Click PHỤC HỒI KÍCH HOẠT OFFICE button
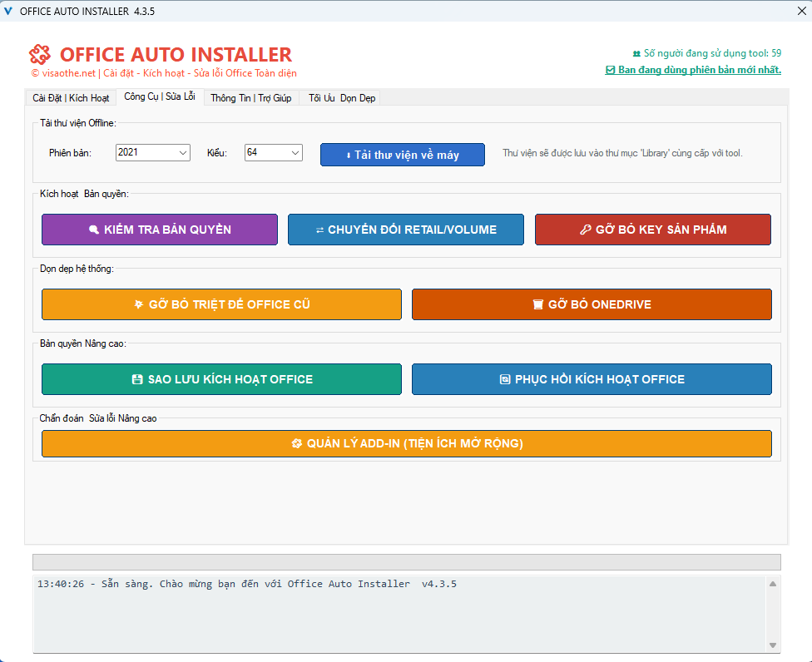This screenshot has width=812, height=662. coord(592,379)
